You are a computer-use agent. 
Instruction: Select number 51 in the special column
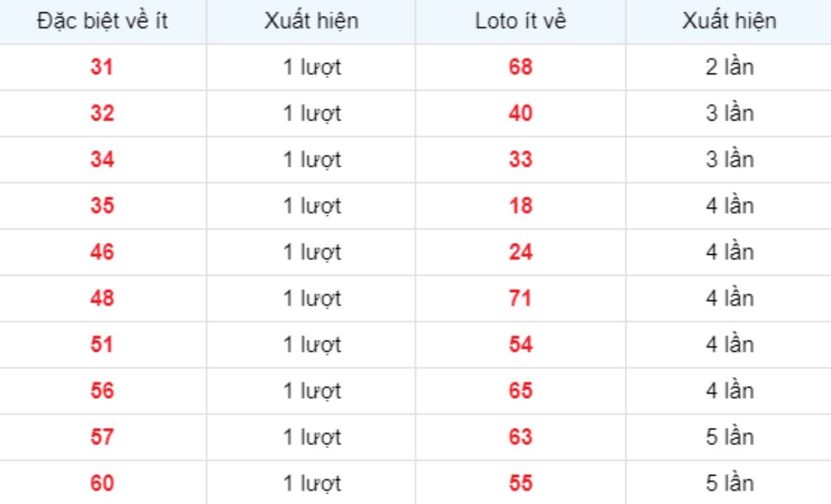(102, 345)
